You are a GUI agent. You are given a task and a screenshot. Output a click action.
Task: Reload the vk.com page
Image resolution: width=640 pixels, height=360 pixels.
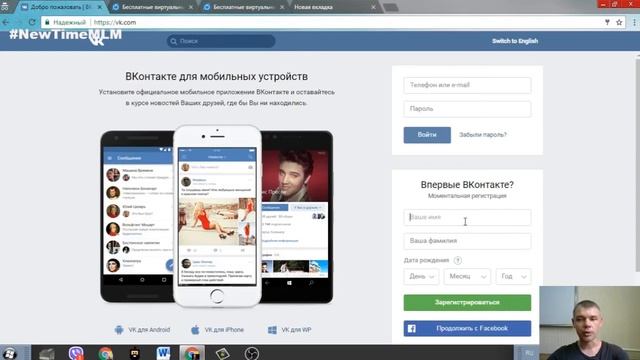32,22
